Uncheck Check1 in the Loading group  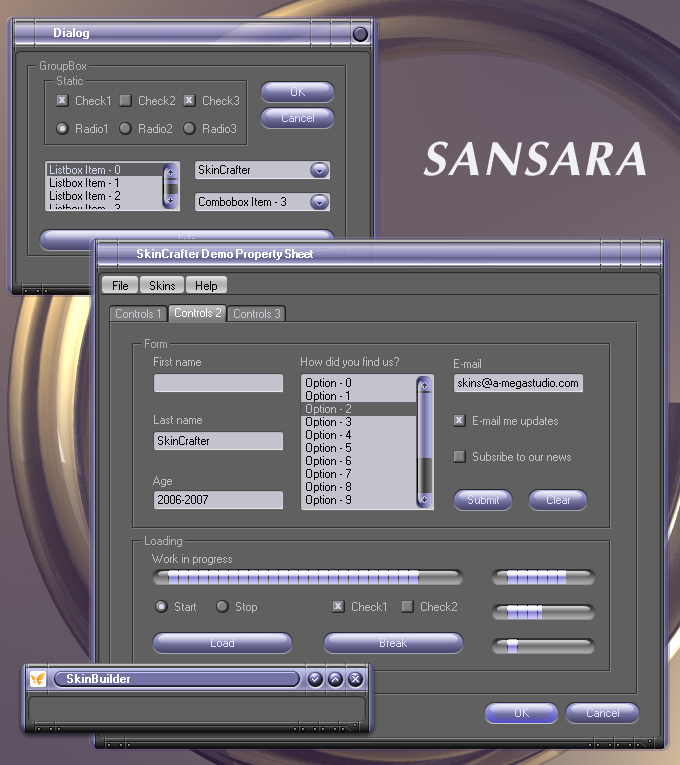[338, 606]
